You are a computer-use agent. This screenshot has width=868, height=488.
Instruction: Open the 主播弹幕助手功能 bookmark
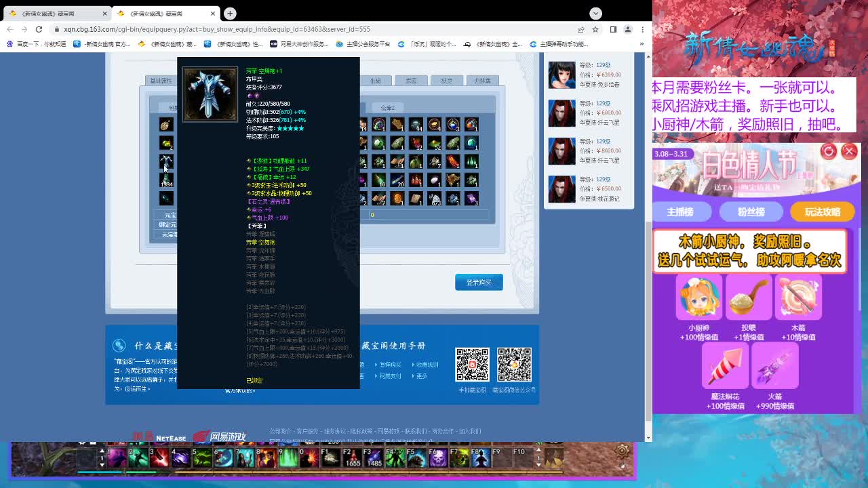tap(560, 44)
